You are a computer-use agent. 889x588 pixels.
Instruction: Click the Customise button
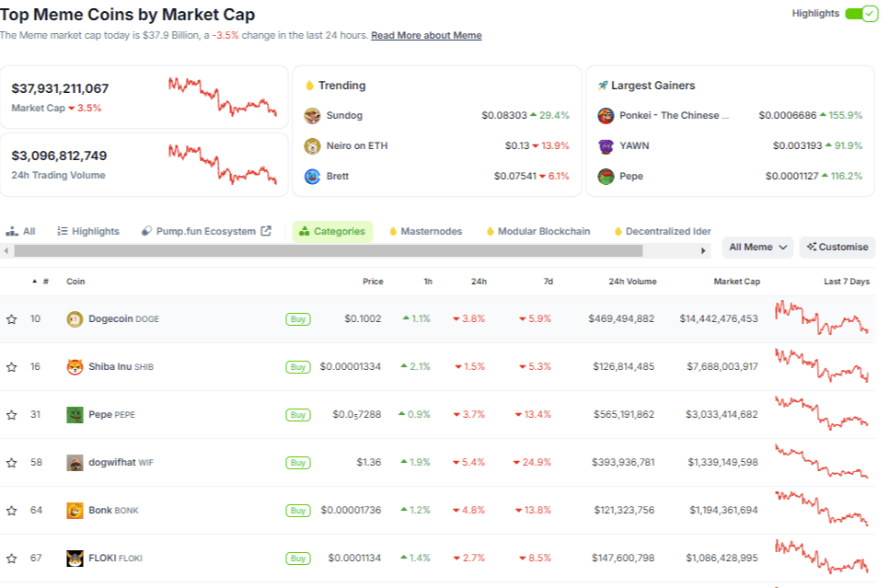point(838,248)
